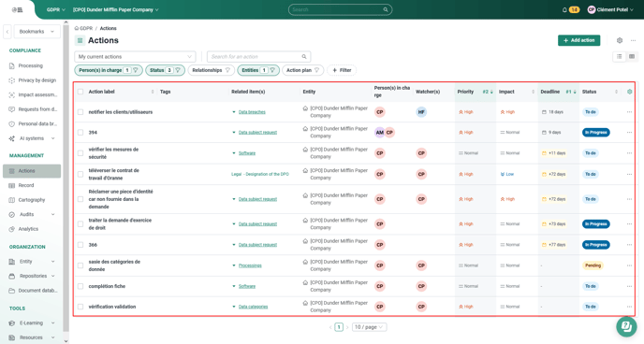The image size is (644, 344).
Task: Change the 10 / page size selector
Action: pos(369,327)
